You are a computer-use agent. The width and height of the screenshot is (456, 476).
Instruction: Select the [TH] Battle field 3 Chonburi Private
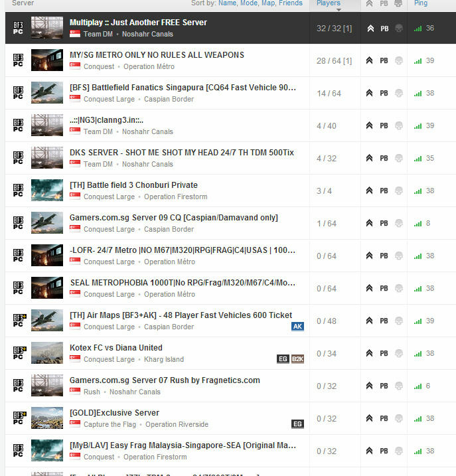230,191
